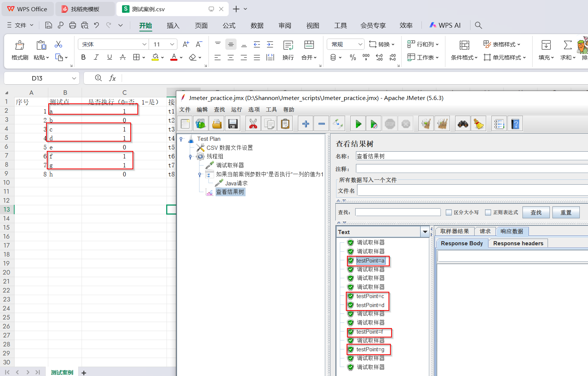Click the 查找 search input field
The image size is (588, 376).
pyautogui.click(x=398, y=212)
